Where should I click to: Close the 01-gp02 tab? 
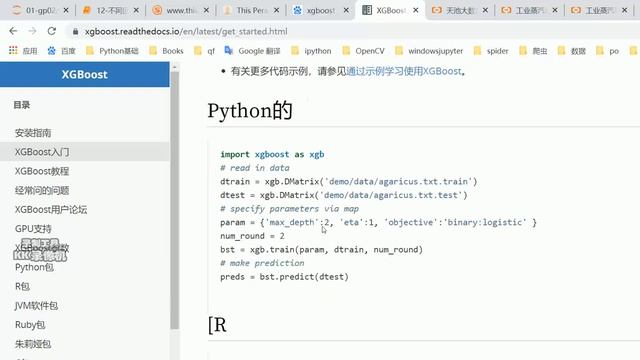click(66, 10)
